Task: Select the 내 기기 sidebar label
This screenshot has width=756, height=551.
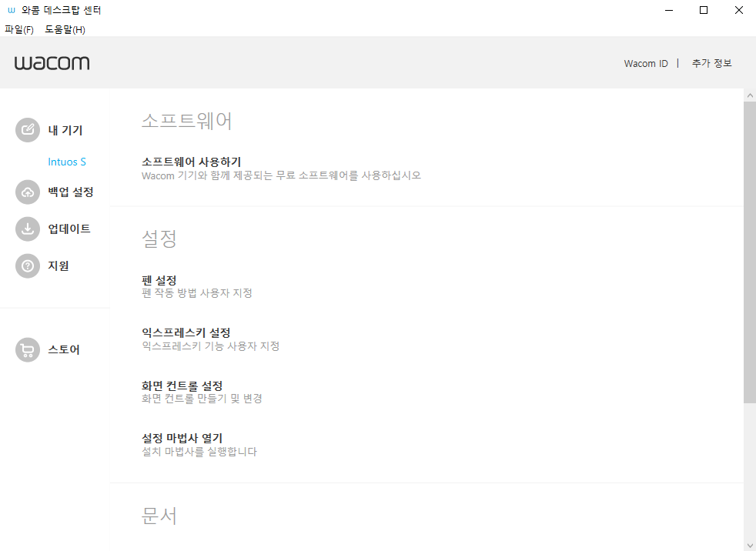Action: (65, 130)
